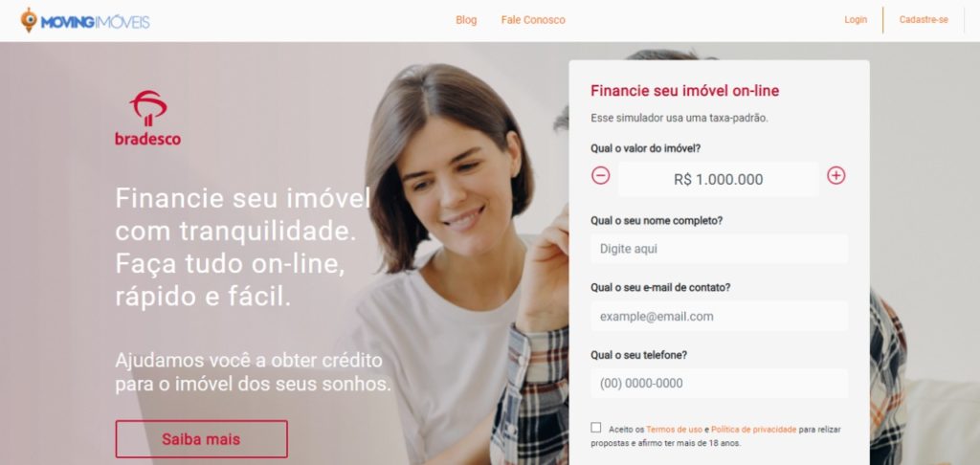The width and height of the screenshot is (980, 465).
Task: Decrease property value with minus icon
Action: point(601,176)
